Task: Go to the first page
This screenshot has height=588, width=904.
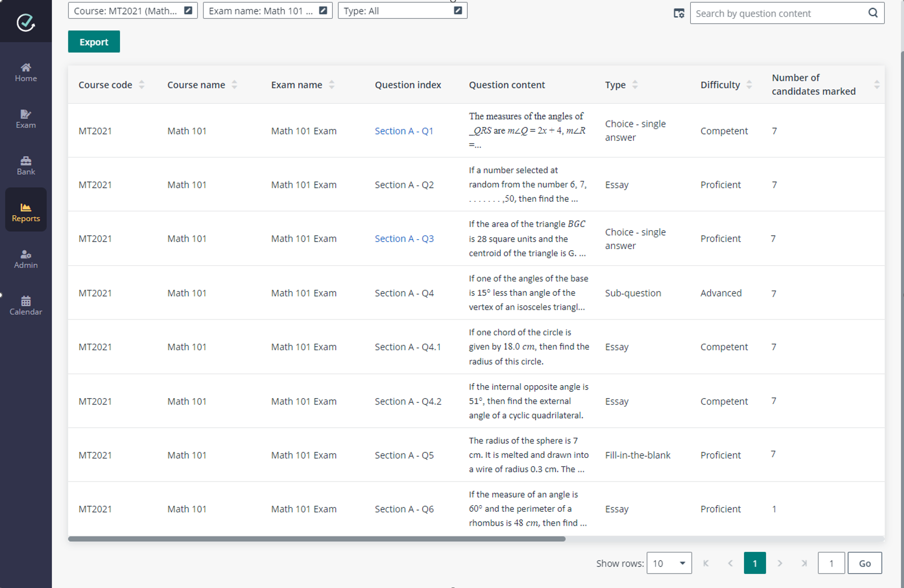Action: [x=706, y=563]
